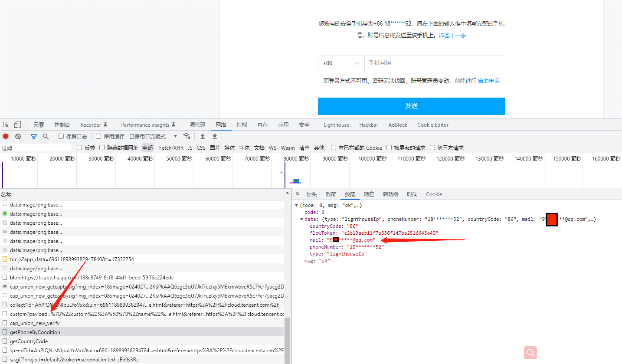
Task: Open the 标头 request detail tab
Action: tap(311, 194)
